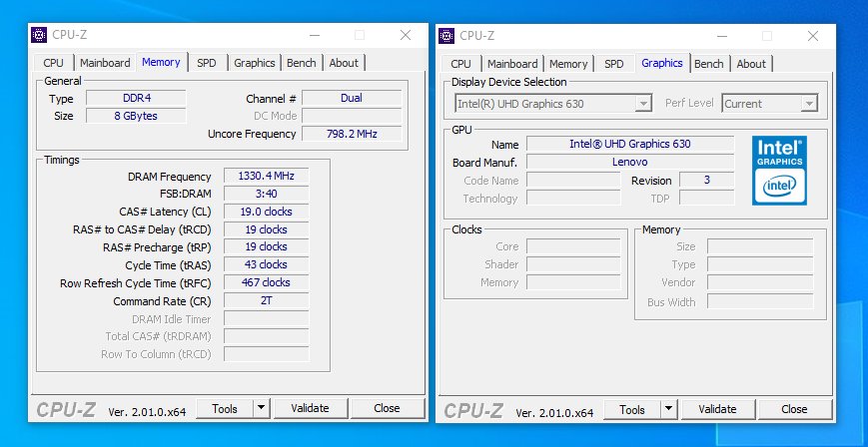
Task: Close the Memory CPU-Z window via X
Action: pos(406,35)
